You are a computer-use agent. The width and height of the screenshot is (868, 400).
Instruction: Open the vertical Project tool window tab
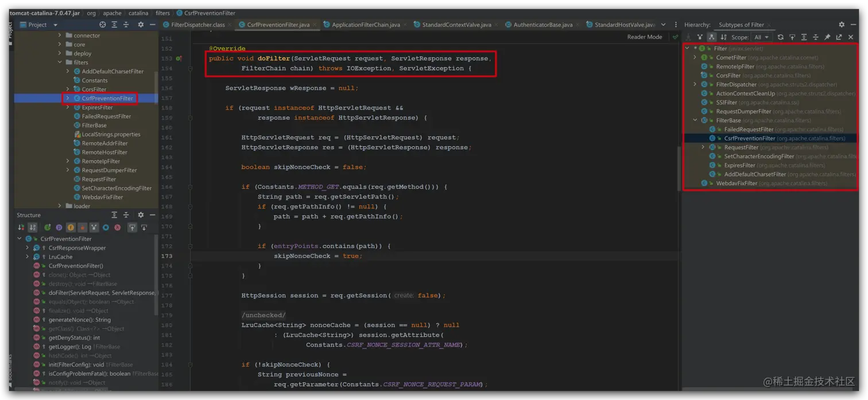click(11, 33)
